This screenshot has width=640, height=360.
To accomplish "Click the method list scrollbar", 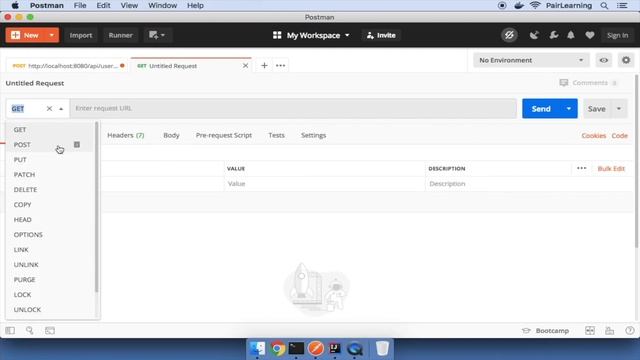I will pyautogui.click(x=97, y=207).
